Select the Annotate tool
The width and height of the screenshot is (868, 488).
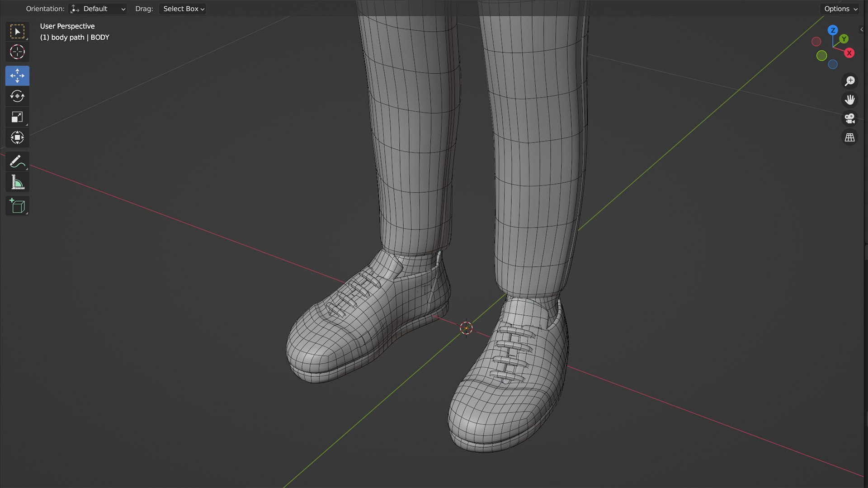17,161
